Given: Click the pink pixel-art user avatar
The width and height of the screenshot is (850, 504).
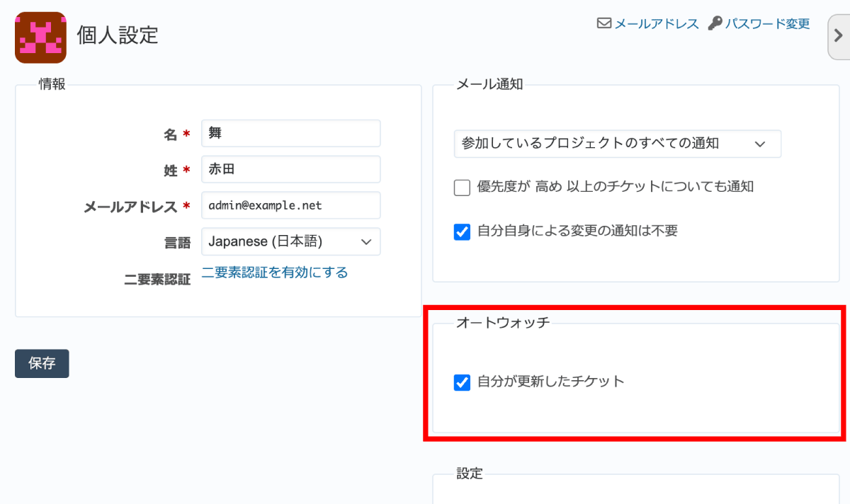Looking at the screenshot, I should 40,38.
